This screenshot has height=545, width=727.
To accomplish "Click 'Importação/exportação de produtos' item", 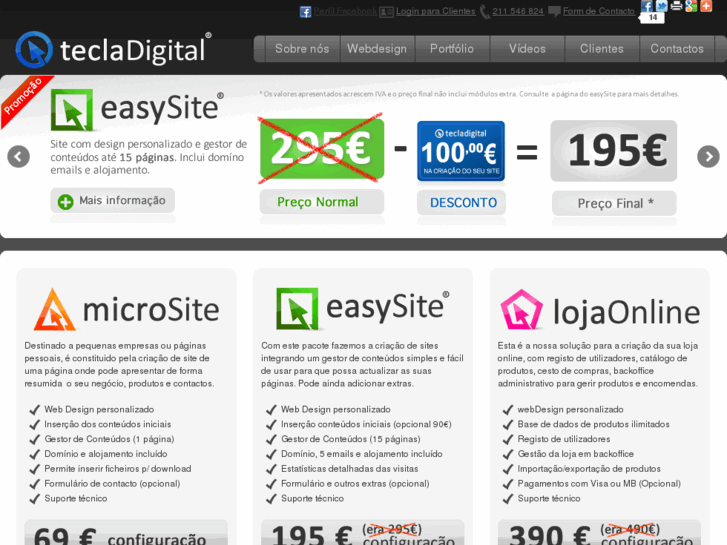I will pos(589,468).
